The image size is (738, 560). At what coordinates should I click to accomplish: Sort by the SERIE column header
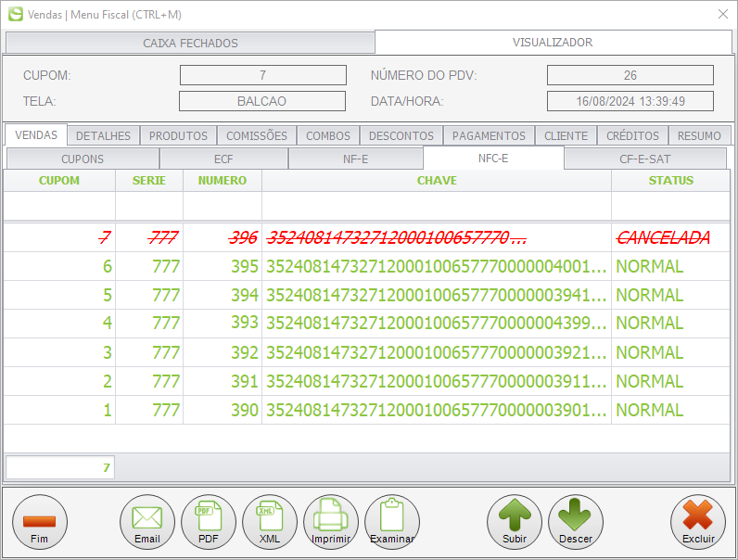pyautogui.click(x=149, y=181)
